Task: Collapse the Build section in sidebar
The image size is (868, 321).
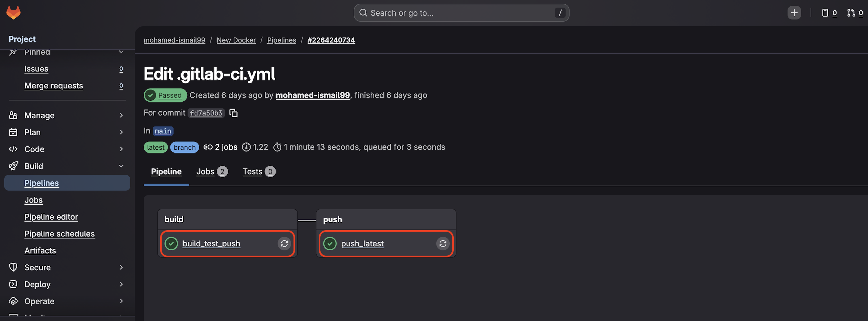Action: (x=121, y=166)
